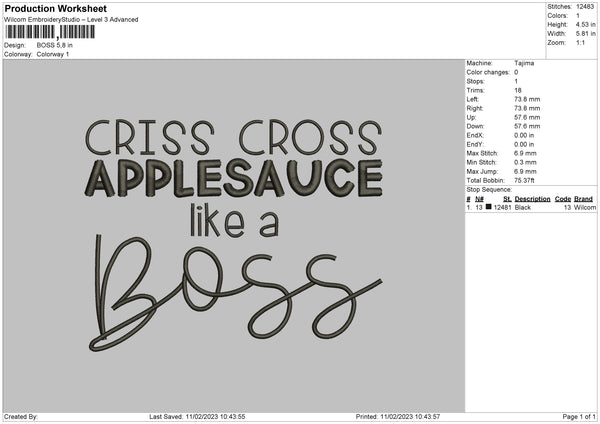Click the Stop Sequence heading
Image resolution: width=600 pixels, height=424 pixels.
(x=490, y=187)
